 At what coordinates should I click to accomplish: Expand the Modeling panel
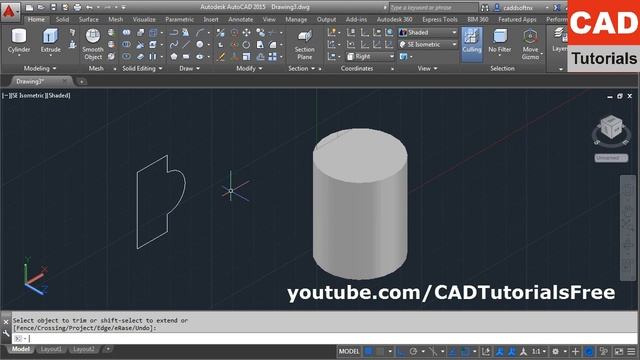click(40, 68)
